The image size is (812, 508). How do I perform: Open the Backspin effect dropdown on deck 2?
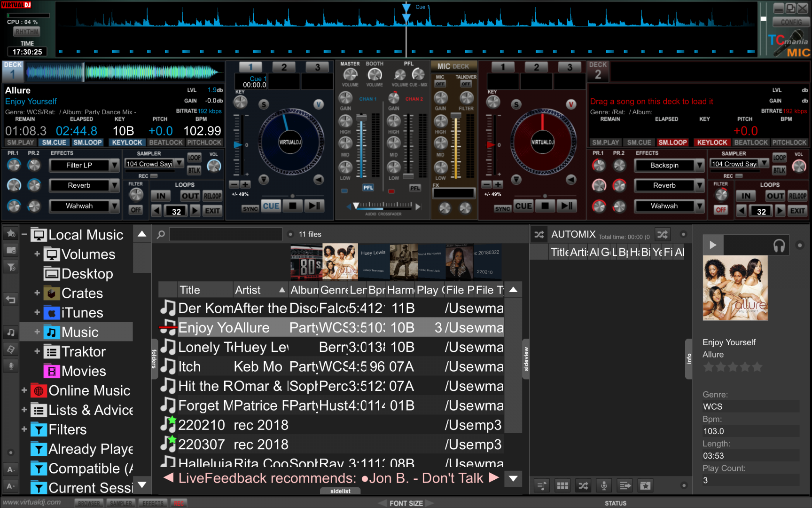coord(699,165)
